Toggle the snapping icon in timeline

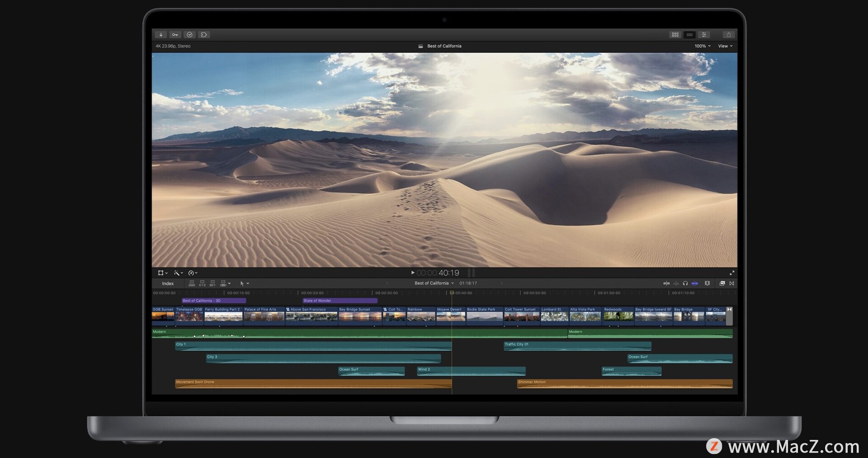click(695, 283)
